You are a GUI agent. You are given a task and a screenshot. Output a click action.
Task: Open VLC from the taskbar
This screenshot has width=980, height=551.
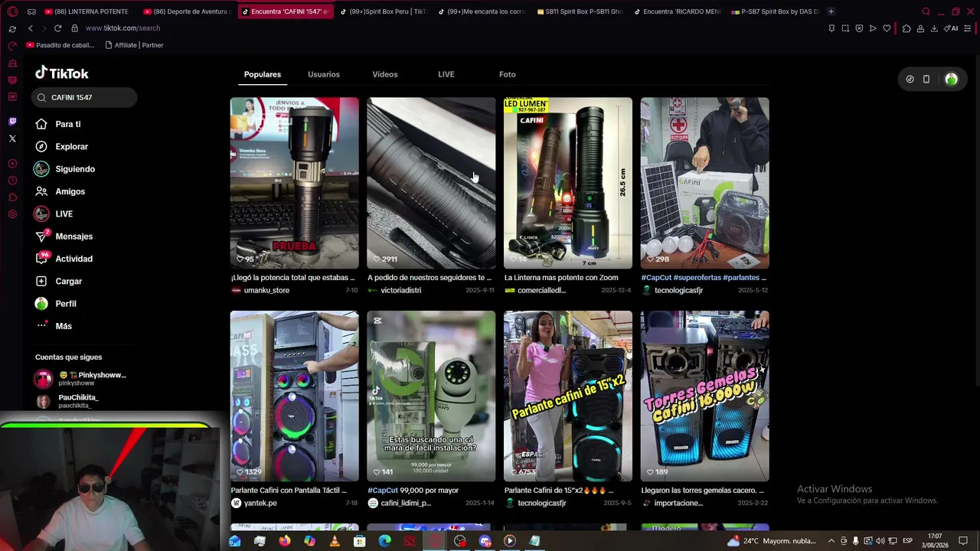point(335,541)
